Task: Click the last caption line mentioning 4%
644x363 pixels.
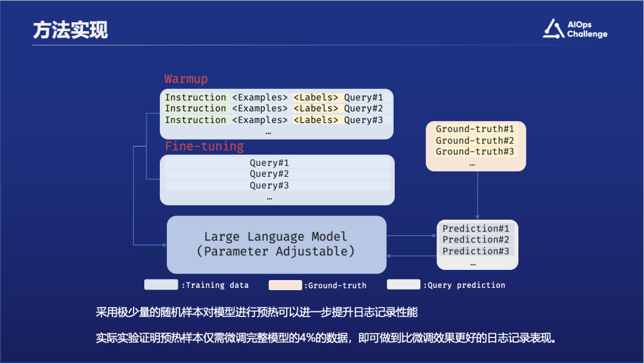Action: pos(326,338)
